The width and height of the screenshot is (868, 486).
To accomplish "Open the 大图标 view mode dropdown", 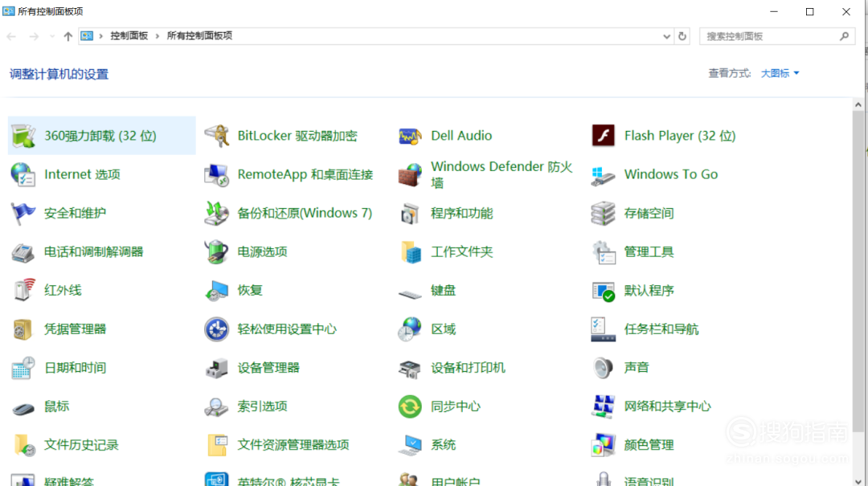I will click(780, 73).
